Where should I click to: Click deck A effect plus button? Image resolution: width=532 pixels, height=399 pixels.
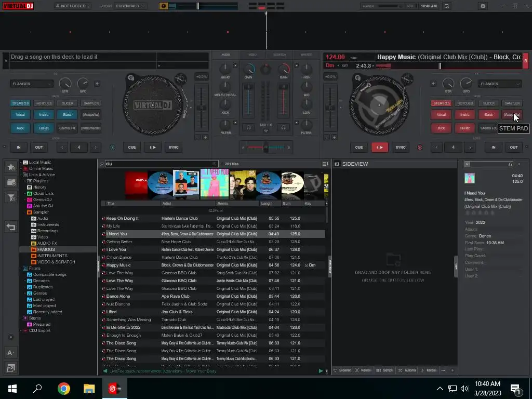point(97,84)
